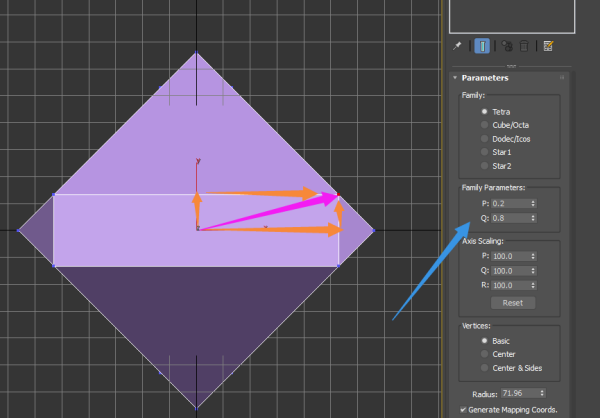The height and width of the screenshot is (418, 600).
Task: Click the "Radius:" label
Action: coord(484,394)
